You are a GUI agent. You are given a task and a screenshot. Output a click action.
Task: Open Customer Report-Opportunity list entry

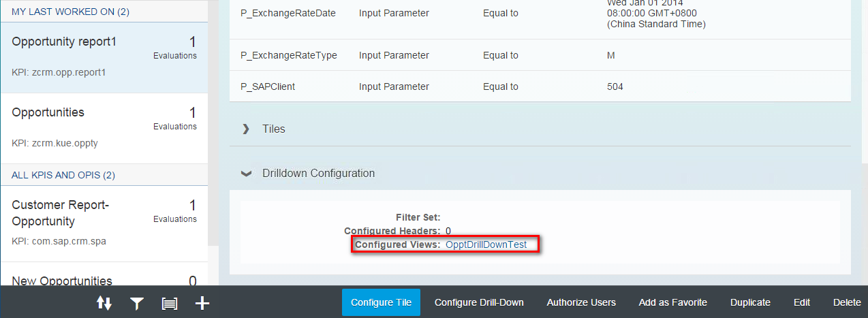pos(104,222)
